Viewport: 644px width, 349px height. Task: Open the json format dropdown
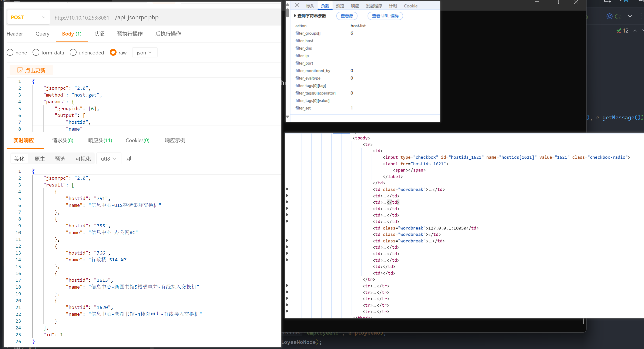pyautogui.click(x=144, y=53)
